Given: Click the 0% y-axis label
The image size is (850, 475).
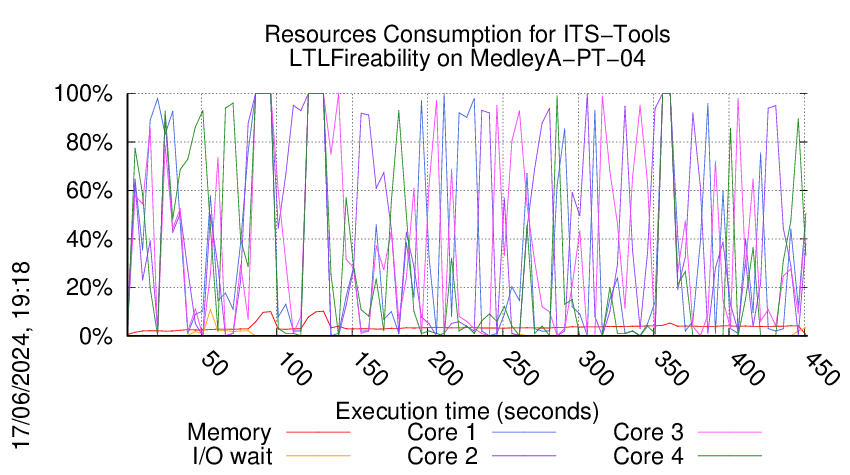Looking at the screenshot, I should click(96, 336).
